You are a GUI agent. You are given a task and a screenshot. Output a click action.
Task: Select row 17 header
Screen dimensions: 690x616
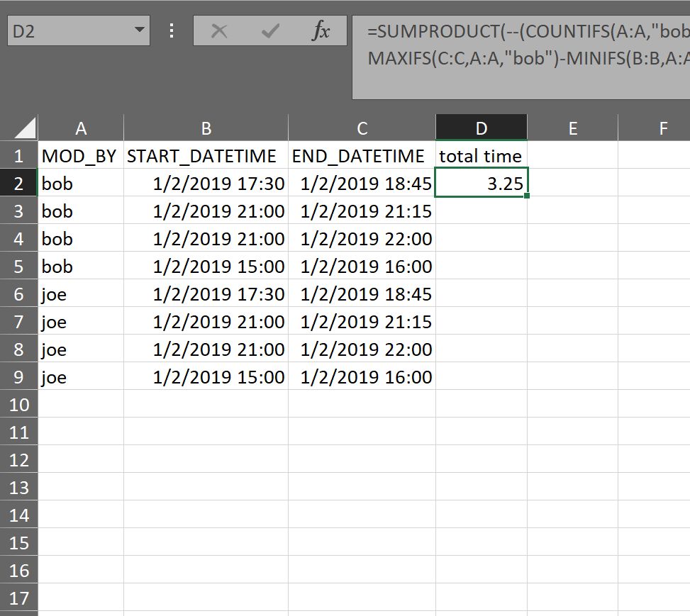pyautogui.click(x=18, y=598)
